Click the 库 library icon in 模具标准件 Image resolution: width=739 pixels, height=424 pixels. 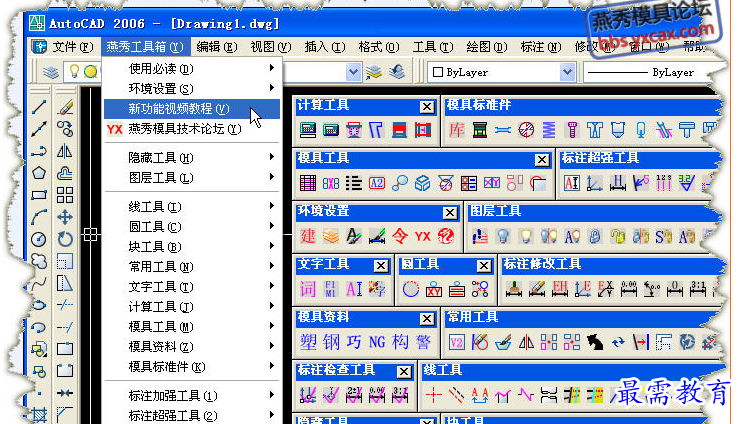[x=456, y=130]
